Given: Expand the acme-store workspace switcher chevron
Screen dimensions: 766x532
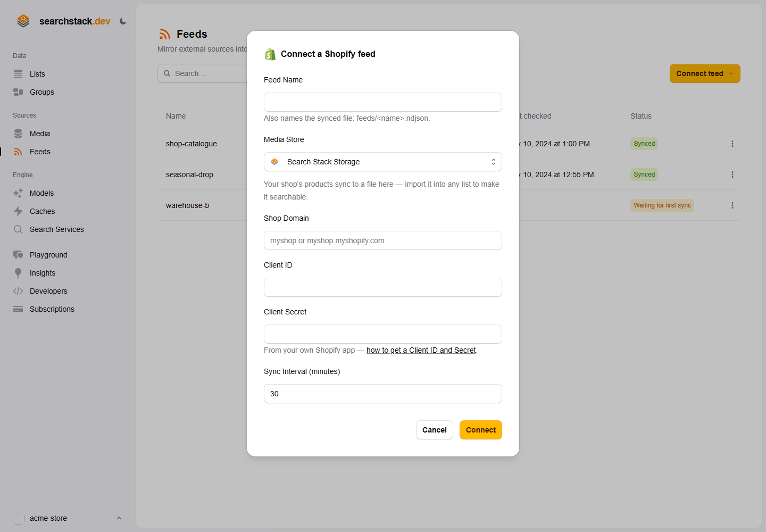Looking at the screenshot, I should coord(119,518).
